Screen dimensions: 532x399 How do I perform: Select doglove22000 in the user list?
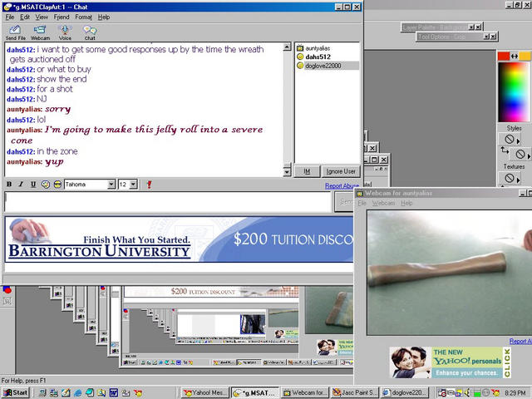(x=323, y=66)
